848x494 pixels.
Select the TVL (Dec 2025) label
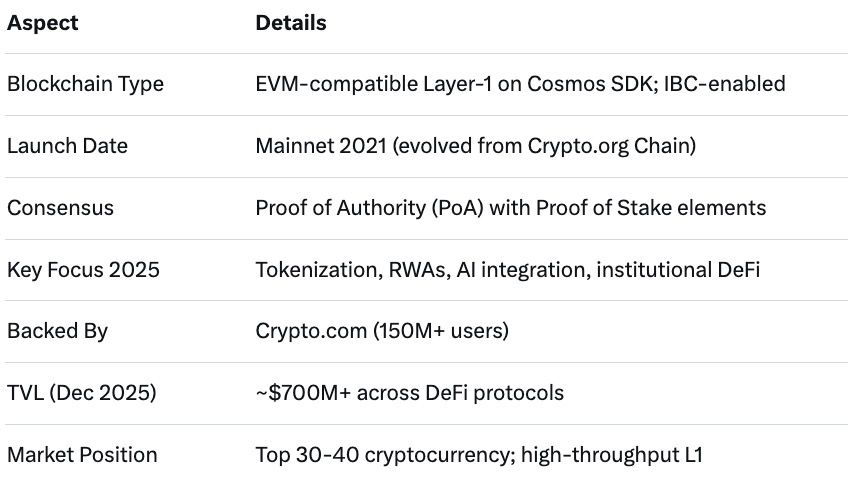[81, 393]
